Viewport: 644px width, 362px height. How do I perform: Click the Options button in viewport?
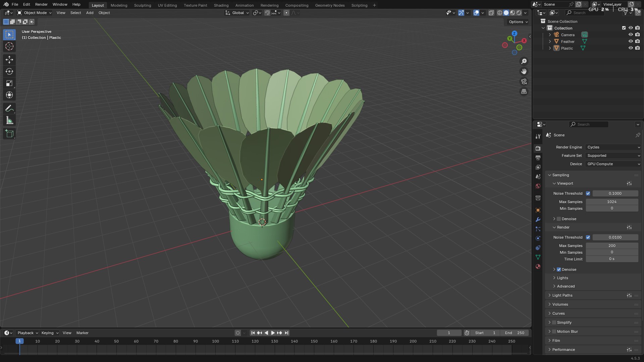pyautogui.click(x=518, y=22)
